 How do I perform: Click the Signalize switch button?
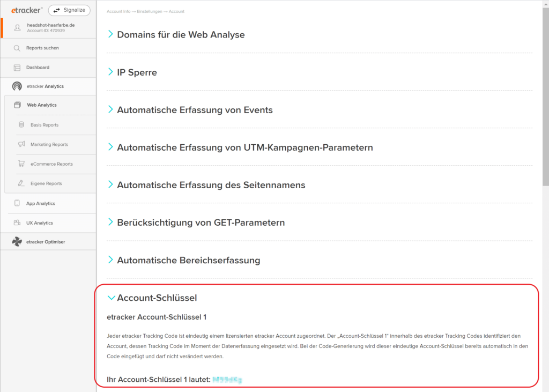69,10
